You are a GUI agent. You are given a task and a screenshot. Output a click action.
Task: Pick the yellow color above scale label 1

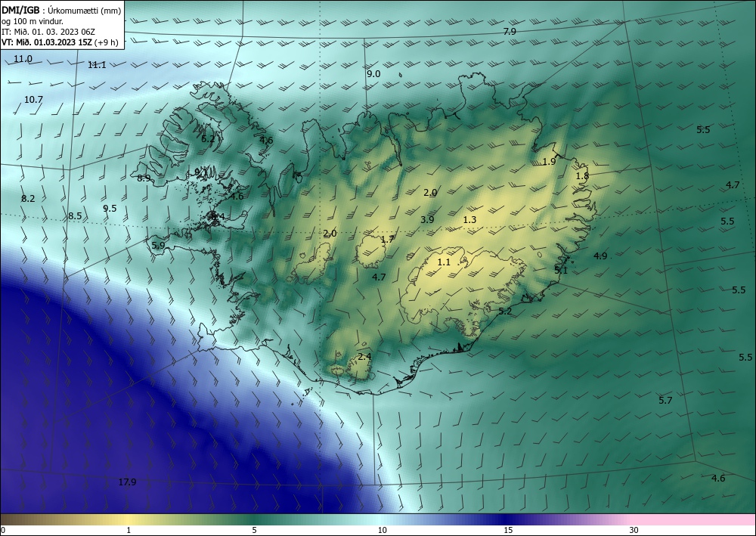click(x=129, y=519)
